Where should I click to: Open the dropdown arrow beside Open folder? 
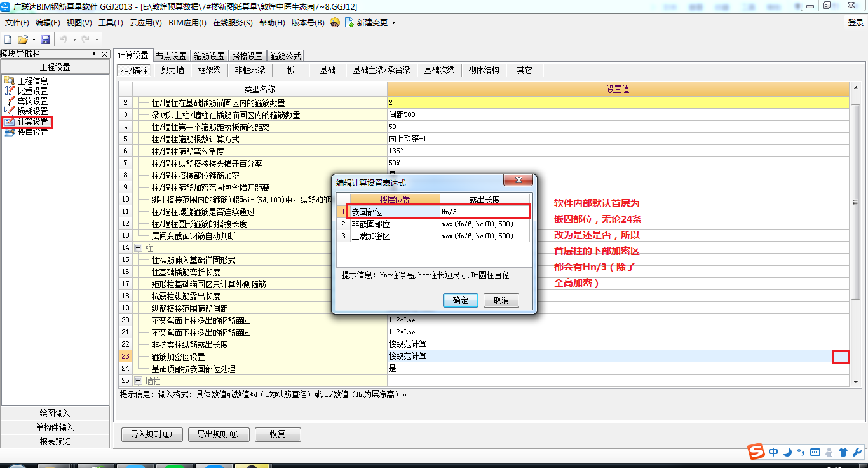click(33, 39)
